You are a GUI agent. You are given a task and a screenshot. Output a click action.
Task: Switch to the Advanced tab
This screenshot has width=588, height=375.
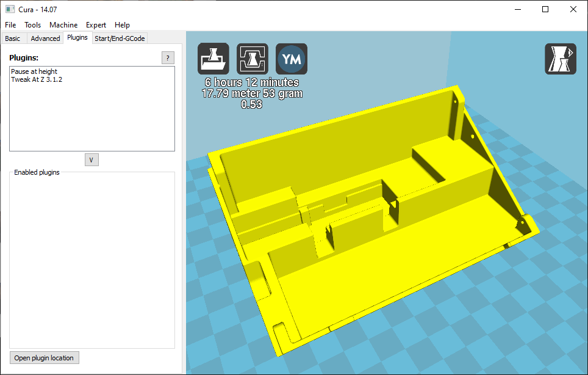click(45, 38)
